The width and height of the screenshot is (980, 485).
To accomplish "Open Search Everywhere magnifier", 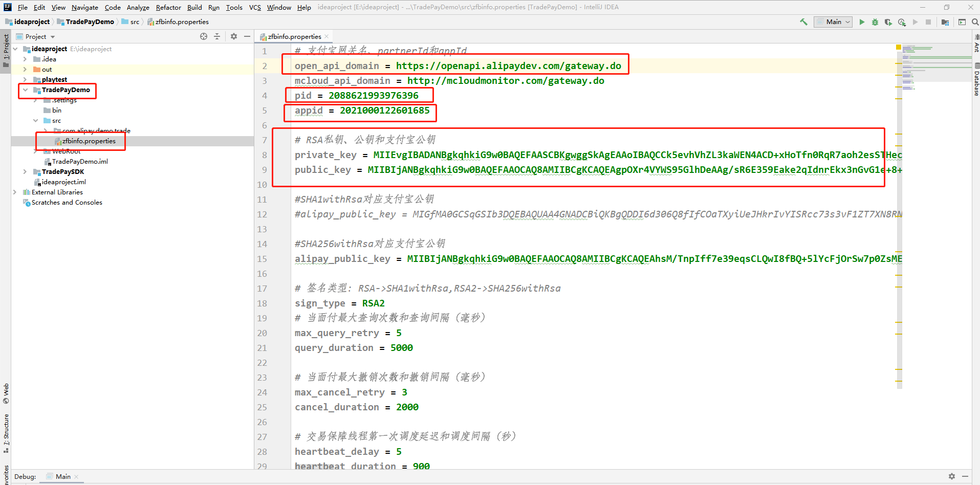I will [975, 22].
